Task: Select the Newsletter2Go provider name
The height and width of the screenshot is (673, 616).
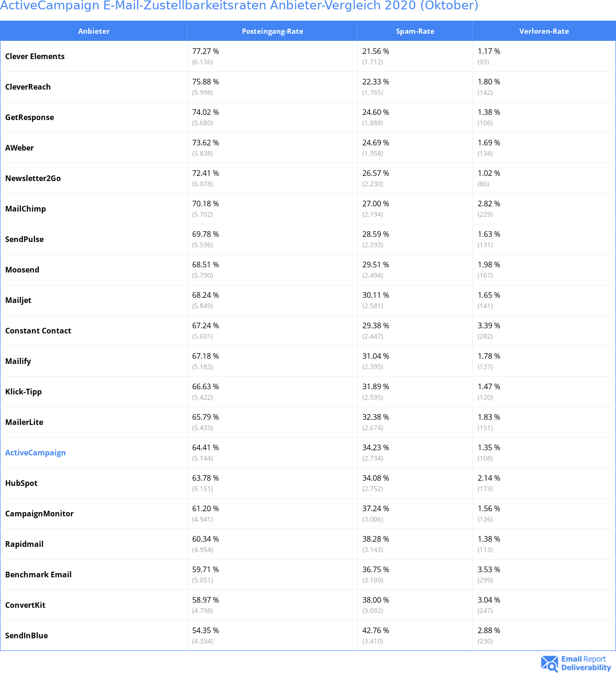Action: 33,178
